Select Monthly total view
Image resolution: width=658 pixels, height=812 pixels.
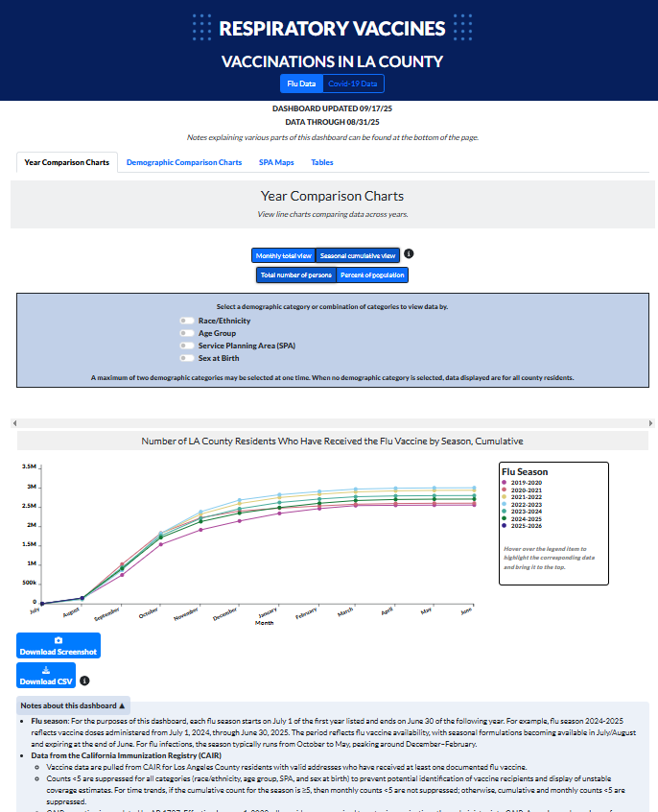[283, 255]
